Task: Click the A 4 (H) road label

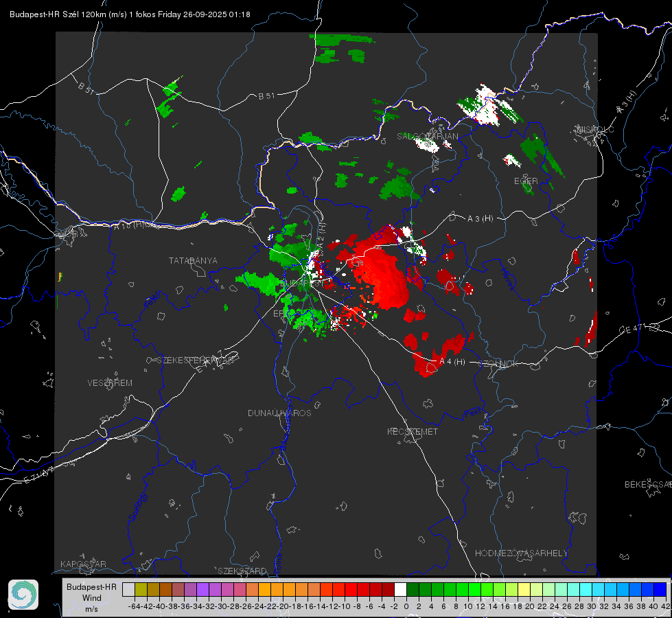Action: pos(452,362)
